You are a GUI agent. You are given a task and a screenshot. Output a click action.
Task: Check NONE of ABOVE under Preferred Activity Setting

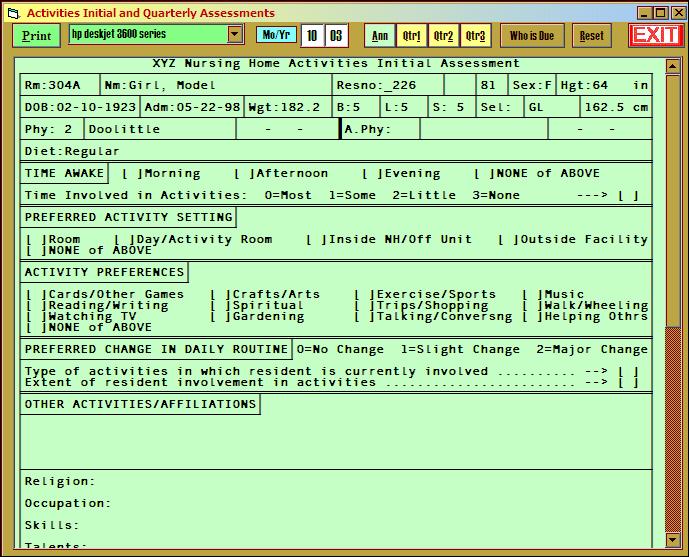(x=36, y=250)
